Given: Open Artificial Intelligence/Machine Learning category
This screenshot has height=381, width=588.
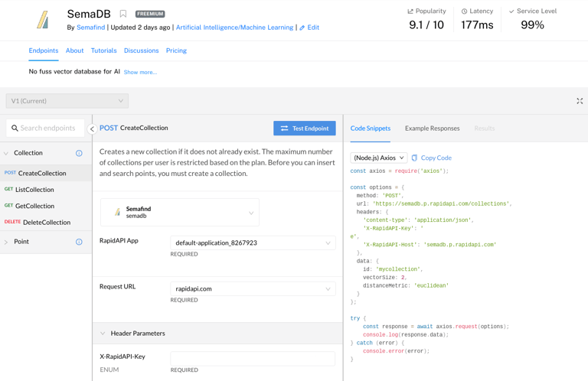Looking at the screenshot, I should point(235,28).
